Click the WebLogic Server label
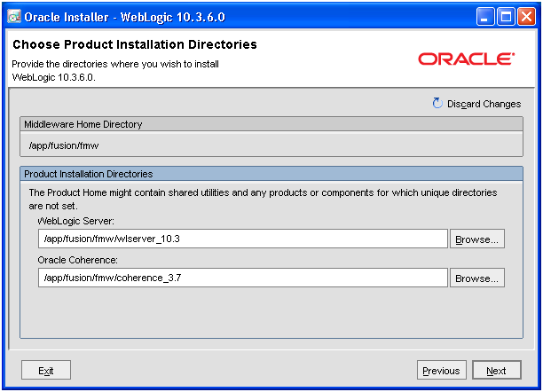Screen dimensions: 543x392 tap(75, 221)
